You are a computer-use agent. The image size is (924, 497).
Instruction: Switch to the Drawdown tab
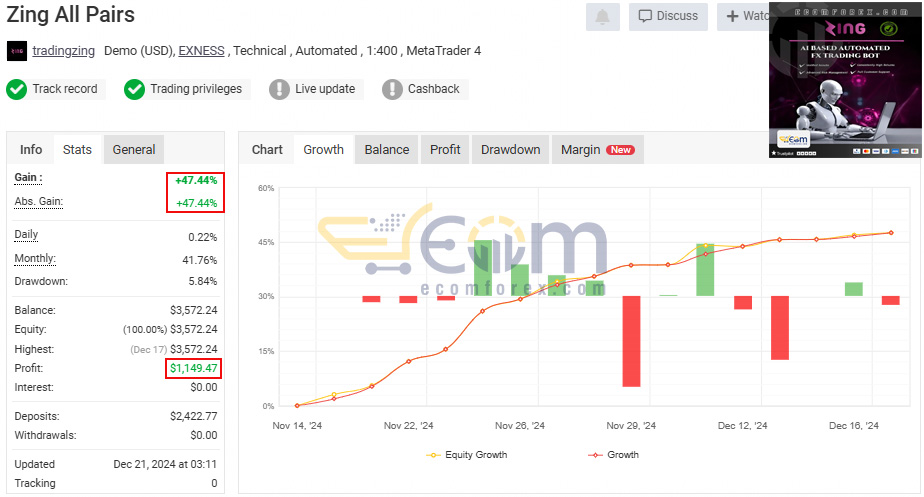(510, 150)
